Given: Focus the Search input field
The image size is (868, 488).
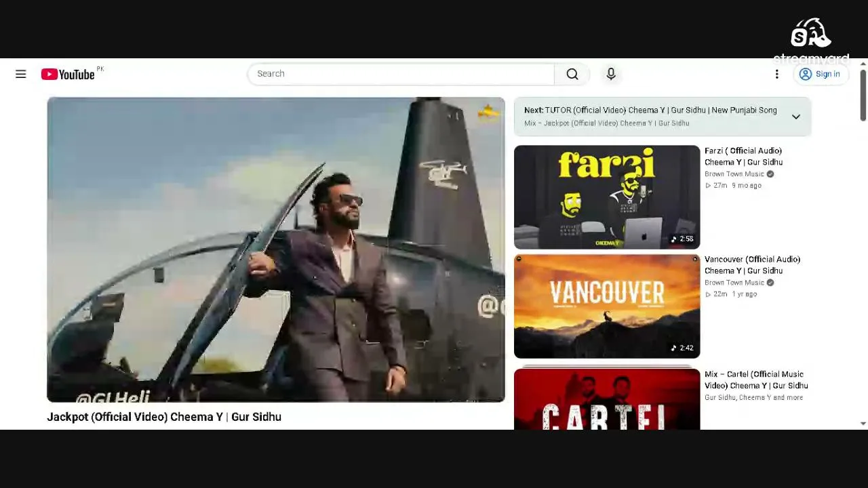Looking at the screenshot, I should 401,74.
